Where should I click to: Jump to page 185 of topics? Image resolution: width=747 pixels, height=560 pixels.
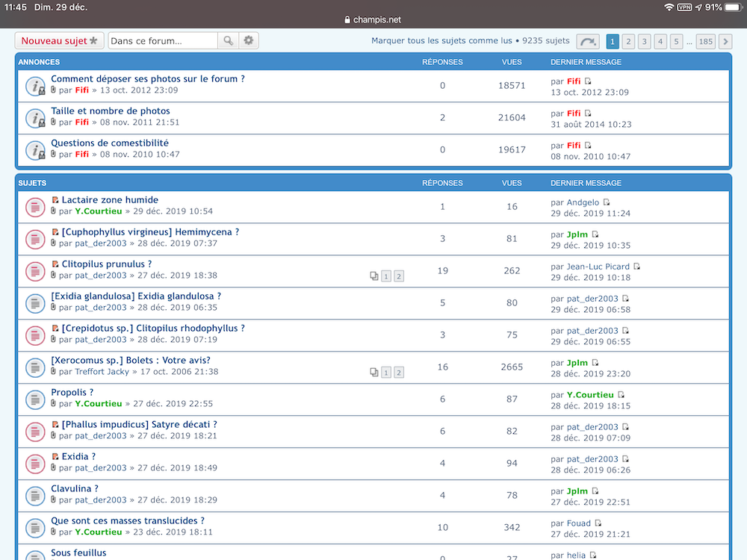[x=705, y=42]
